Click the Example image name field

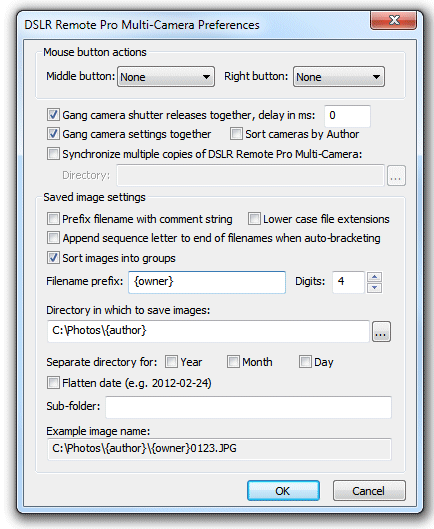pos(219,449)
